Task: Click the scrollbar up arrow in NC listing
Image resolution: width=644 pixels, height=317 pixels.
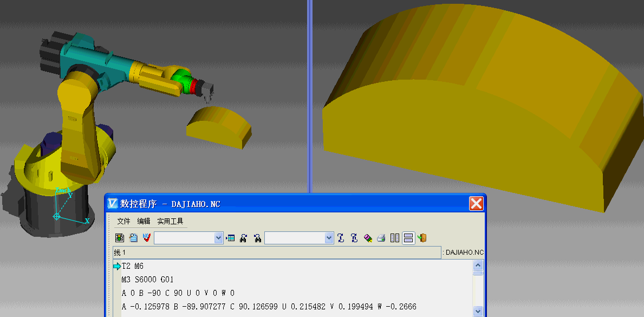Action: coord(478,266)
